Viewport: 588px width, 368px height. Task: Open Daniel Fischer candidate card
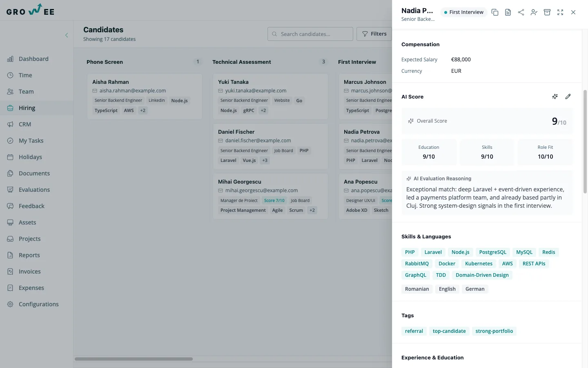(270, 146)
